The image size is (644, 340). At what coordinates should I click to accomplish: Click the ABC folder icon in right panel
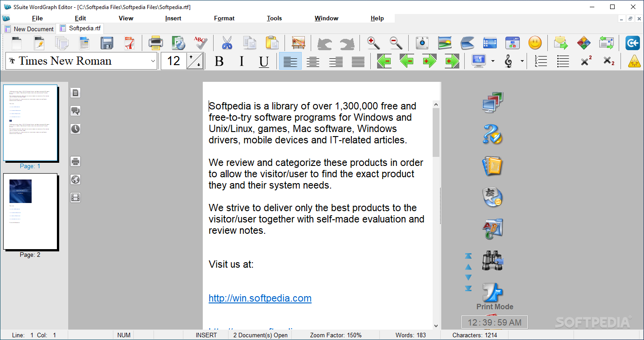coord(492,229)
